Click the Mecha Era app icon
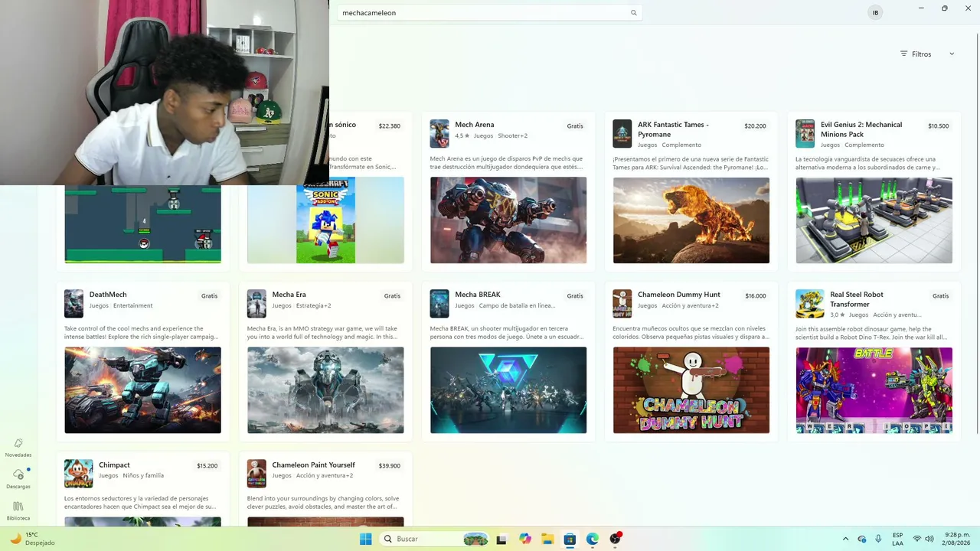Viewport: 980px width, 551px height. click(x=256, y=303)
